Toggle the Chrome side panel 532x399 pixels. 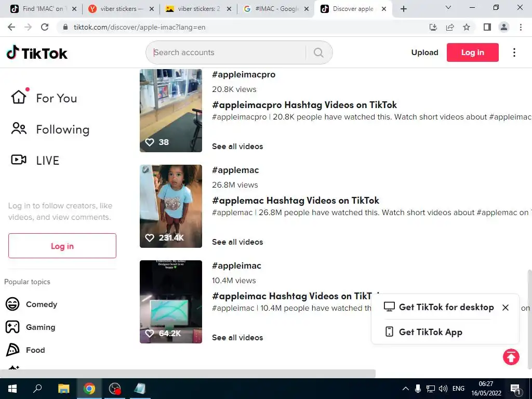click(x=487, y=27)
